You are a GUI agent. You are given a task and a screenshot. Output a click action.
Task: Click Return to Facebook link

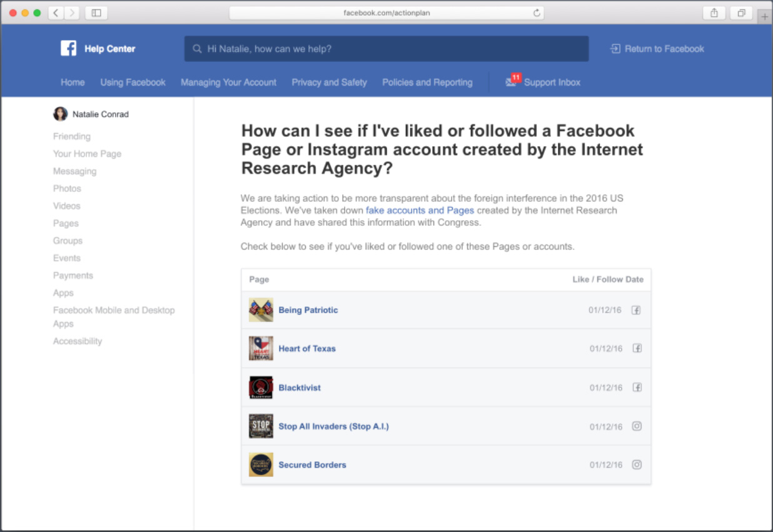657,49
